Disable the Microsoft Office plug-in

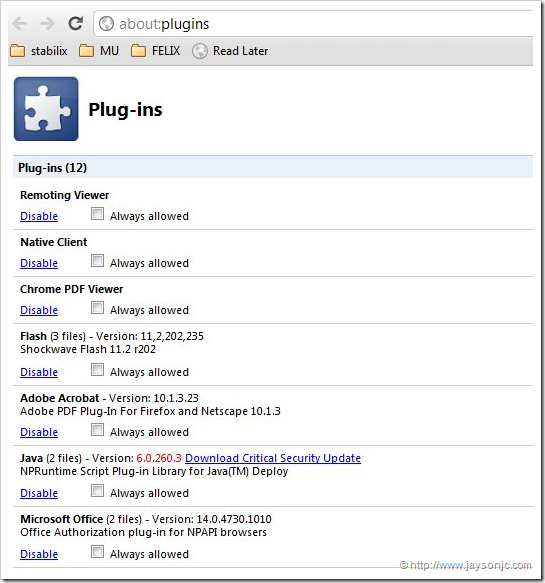pyautogui.click(x=39, y=554)
